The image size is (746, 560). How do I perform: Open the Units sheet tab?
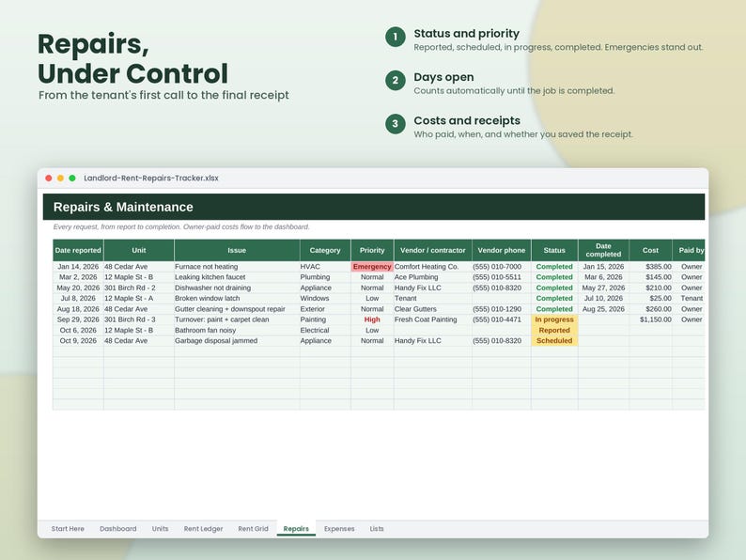(x=160, y=529)
